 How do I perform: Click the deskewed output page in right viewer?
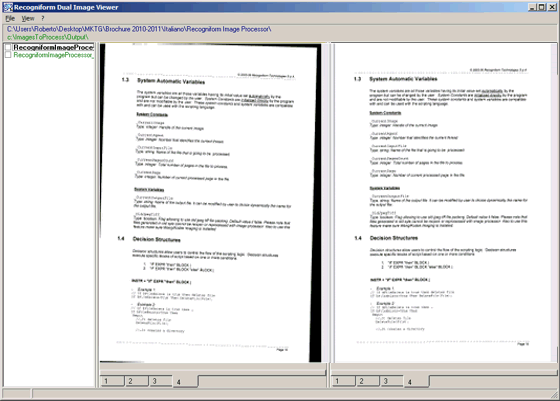coord(444,203)
